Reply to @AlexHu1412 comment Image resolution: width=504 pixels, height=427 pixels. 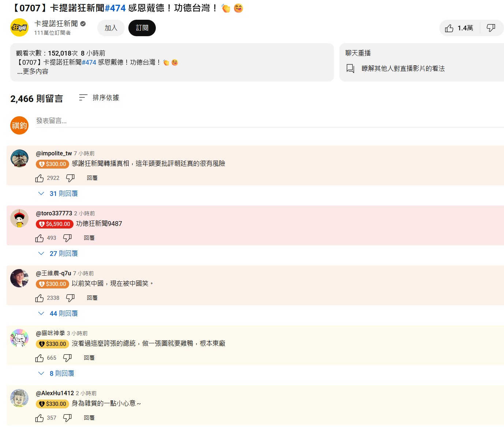pos(89,418)
